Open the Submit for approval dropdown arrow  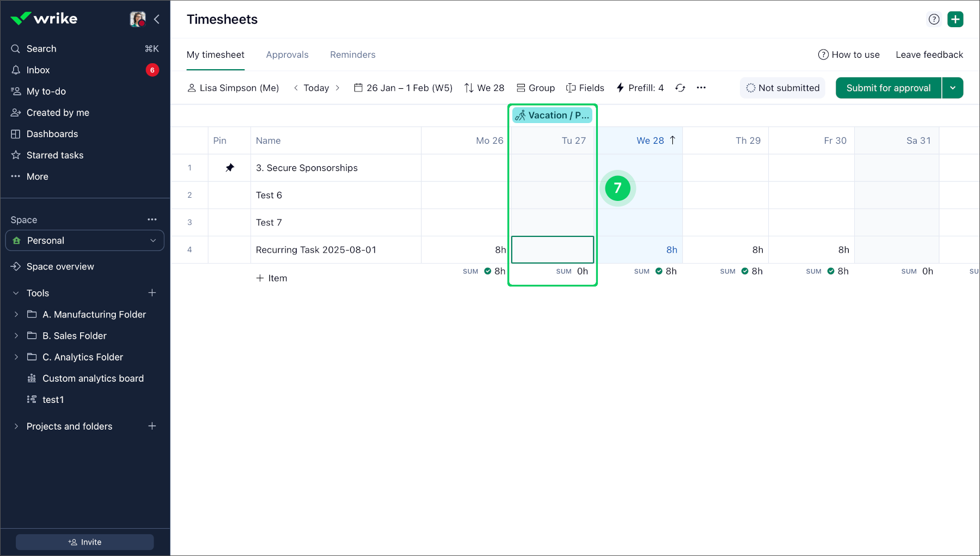[x=953, y=88]
